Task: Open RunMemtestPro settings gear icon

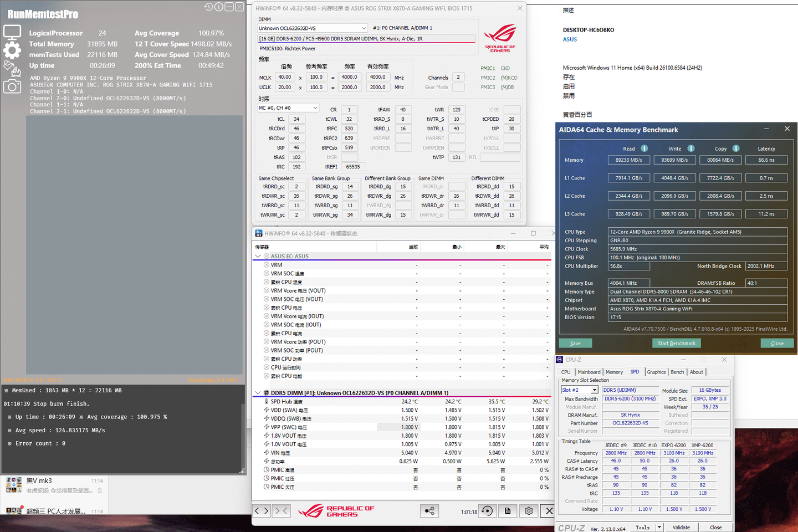Action: click(x=12, y=50)
